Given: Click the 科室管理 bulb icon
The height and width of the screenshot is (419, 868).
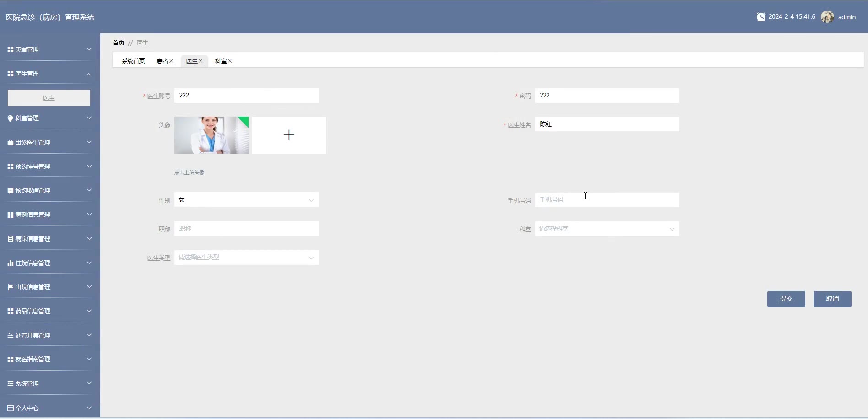Looking at the screenshot, I should pyautogui.click(x=10, y=118).
